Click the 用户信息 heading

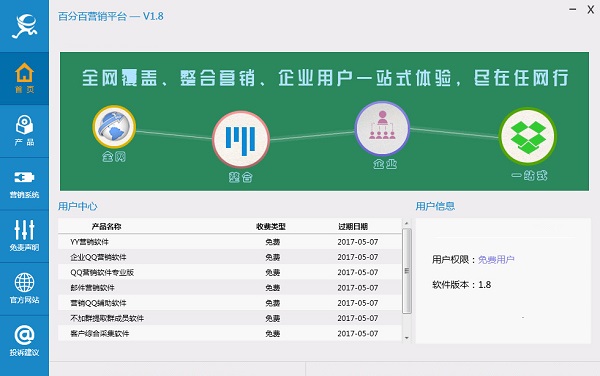pyautogui.click(x=435, y=207)
